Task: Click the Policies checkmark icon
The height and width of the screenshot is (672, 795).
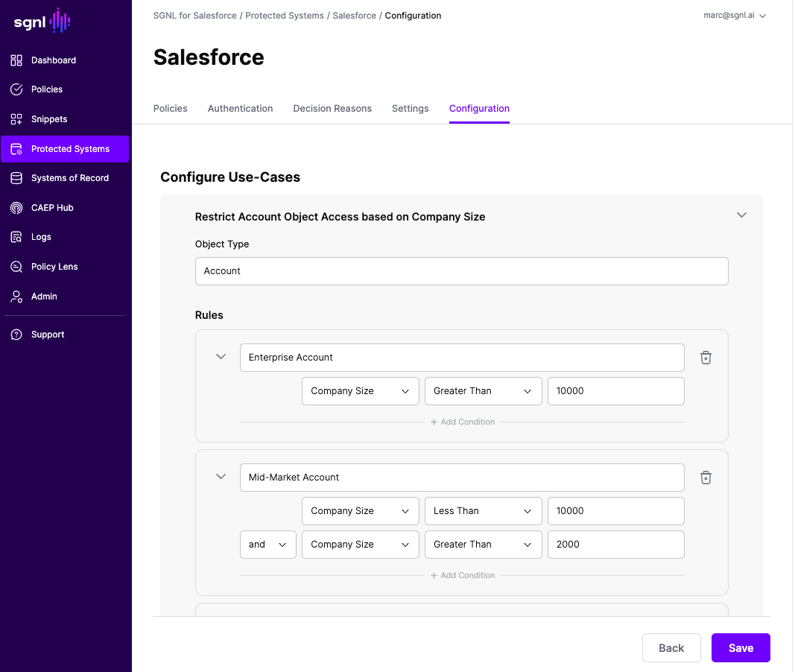Action: [x=16, y=89]
